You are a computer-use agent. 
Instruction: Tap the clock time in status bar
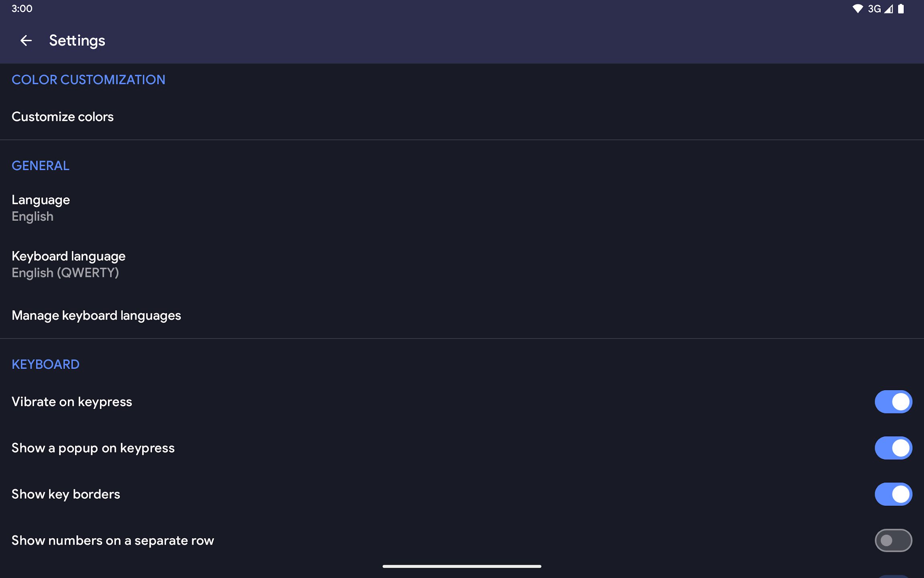click(x=22, y=9)
